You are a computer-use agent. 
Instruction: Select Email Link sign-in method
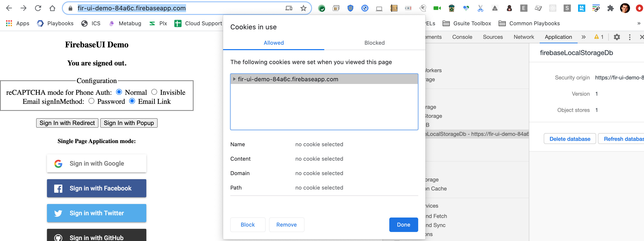(x=132, y=101)
